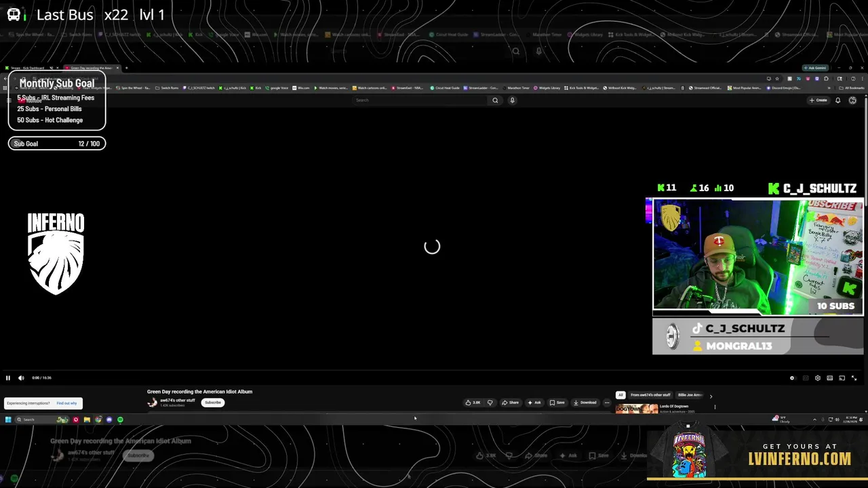Click the Windows taskbar search box
Screen dimensions: 868x488
[42, 420]
